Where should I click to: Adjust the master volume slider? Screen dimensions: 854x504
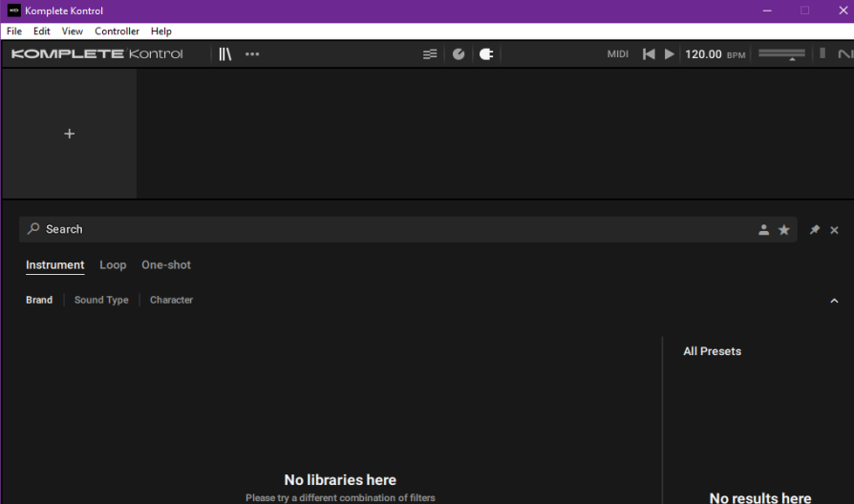[781, 53]
